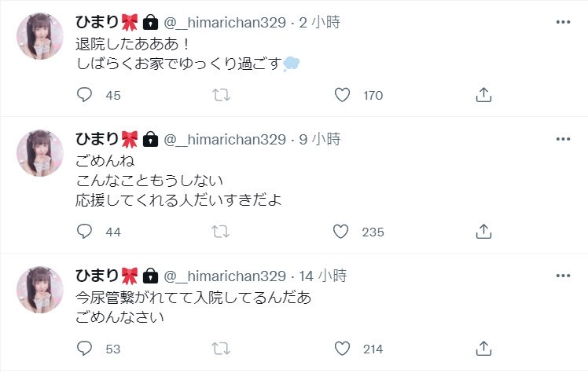Reply to the 退院したあああ tweet

(x=86, y=95)
